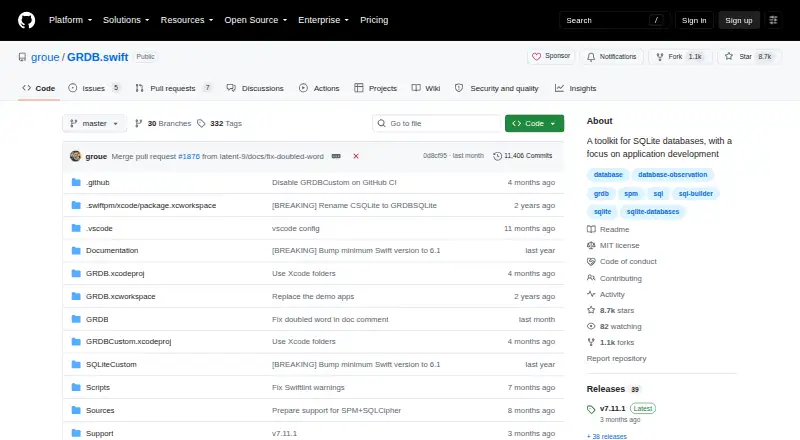
Task: Click the Sign up button
Action: [x=739, y=20]
